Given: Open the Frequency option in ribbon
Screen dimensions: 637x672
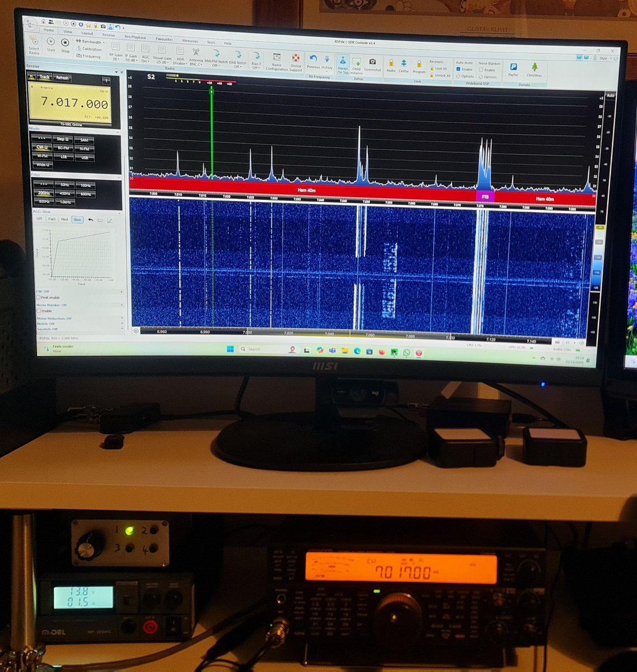Looking at the screenshot, I should pyautogui.click(x=88, y=57).
